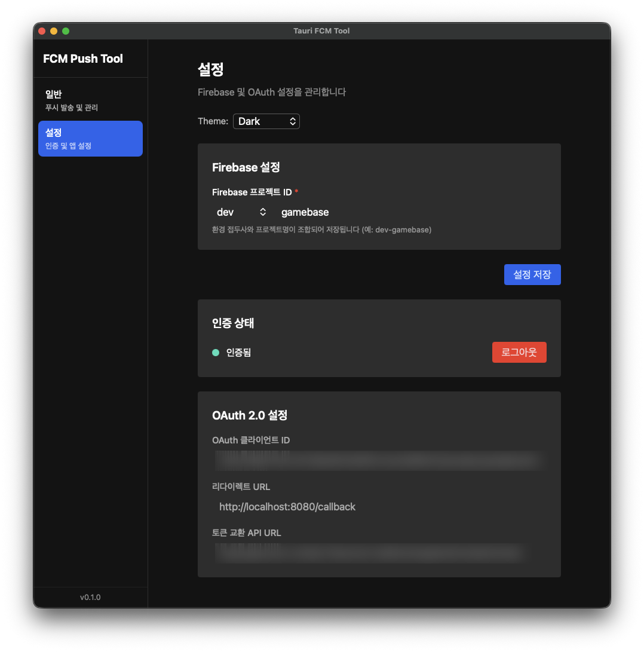Viewport: 644px width, 652px height.
Task: Click the FCM Push Tool title
Action: click(83, 59)
